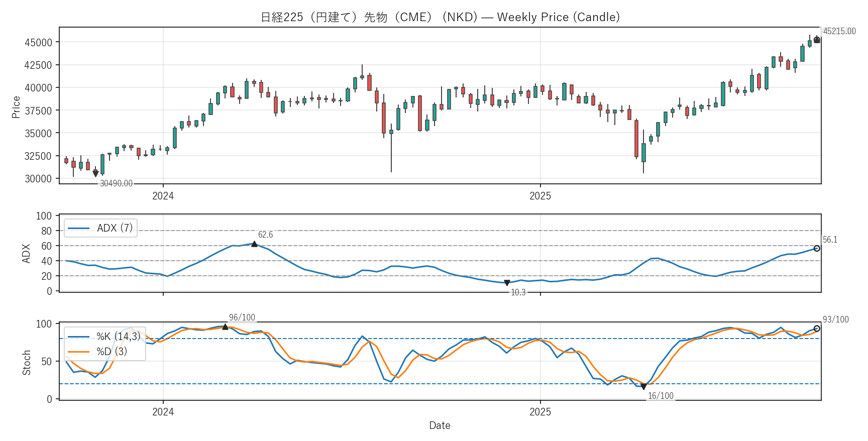Click the circle marker at latest price high

click(817, 40)
